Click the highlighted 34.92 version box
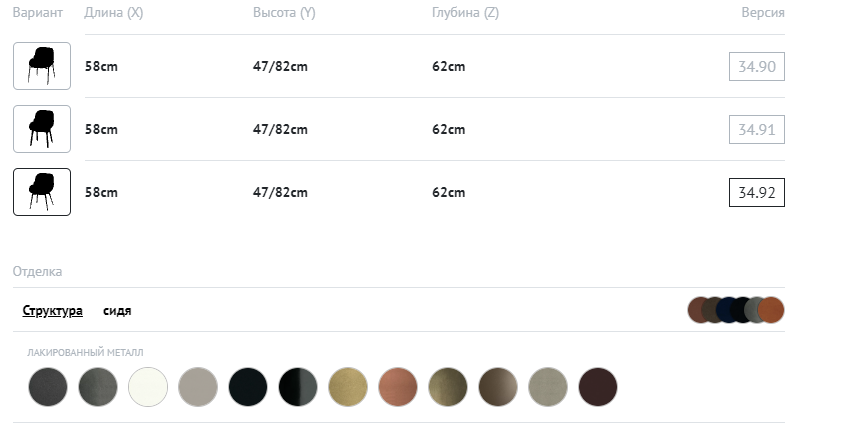The image size is (849, 433). click(x=757, y=193)
